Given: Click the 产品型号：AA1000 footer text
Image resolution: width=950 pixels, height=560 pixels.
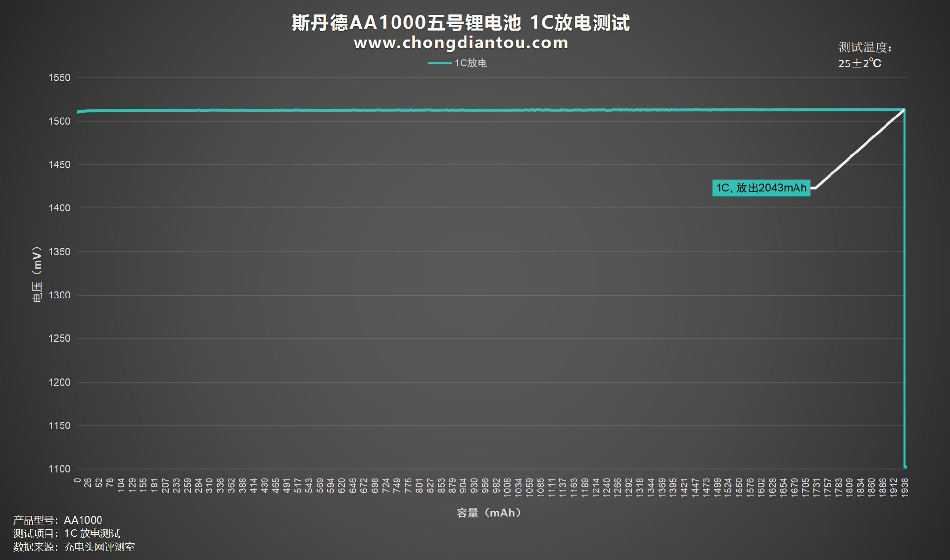Looking at the screenshot, I should [57, 520].
